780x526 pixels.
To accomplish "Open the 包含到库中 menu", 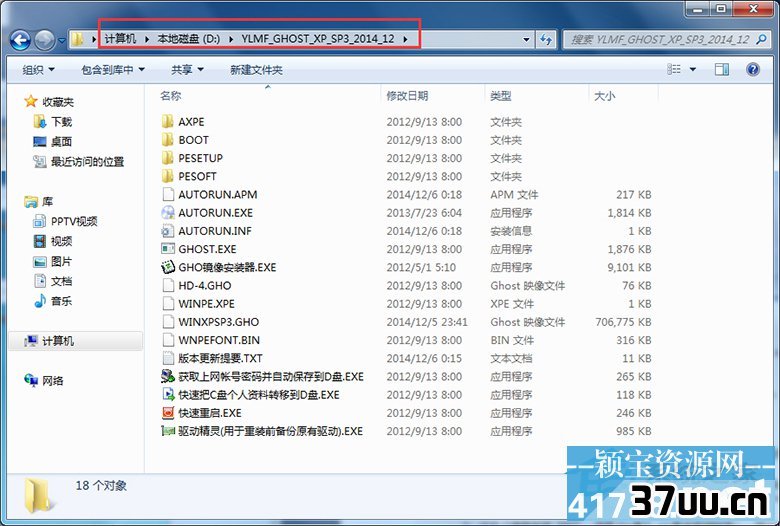I will [113, 70].
